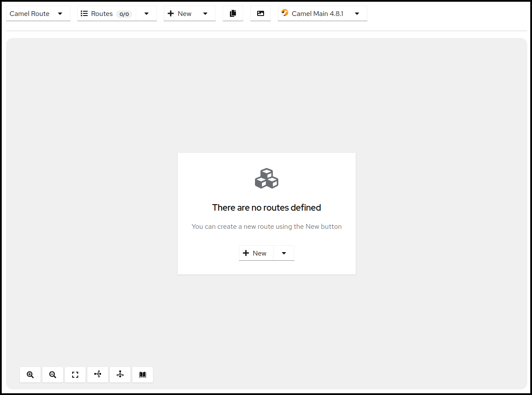Screen dimensions: 532x395
Task: Zoom in on the canvas
Action: pyautogui.click(x=30, y=375)
